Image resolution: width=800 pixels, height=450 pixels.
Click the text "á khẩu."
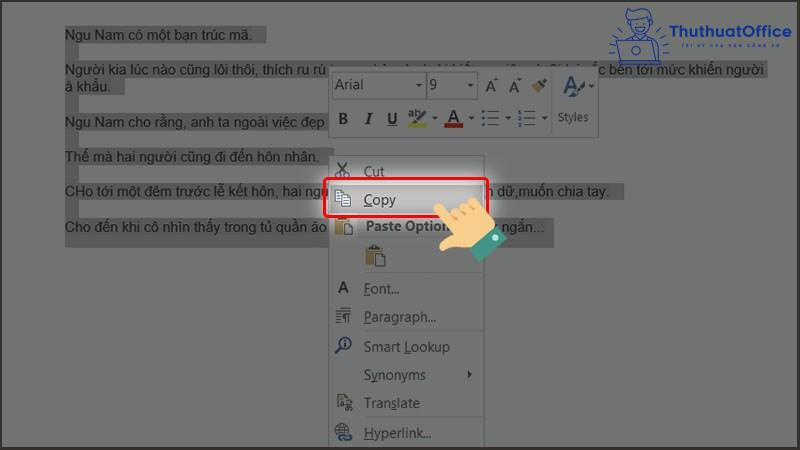[88, 87]
